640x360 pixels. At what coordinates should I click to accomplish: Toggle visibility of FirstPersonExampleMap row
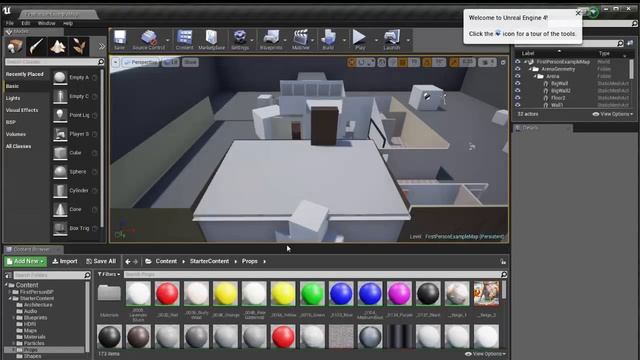[x=518, y=62]
